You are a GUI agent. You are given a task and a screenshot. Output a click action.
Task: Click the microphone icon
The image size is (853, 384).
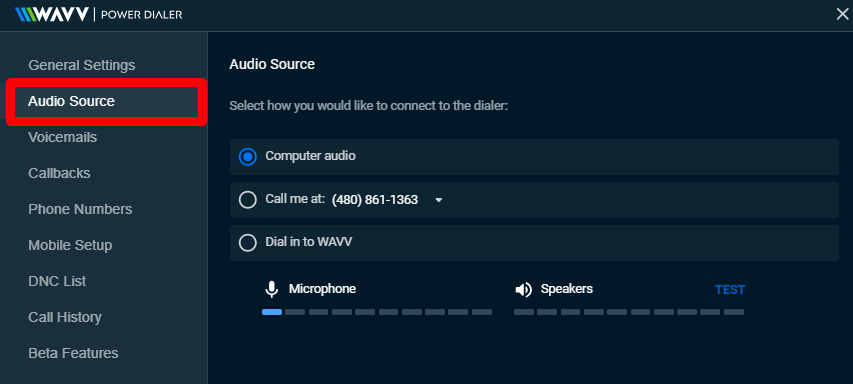click(x=271, y=289)
